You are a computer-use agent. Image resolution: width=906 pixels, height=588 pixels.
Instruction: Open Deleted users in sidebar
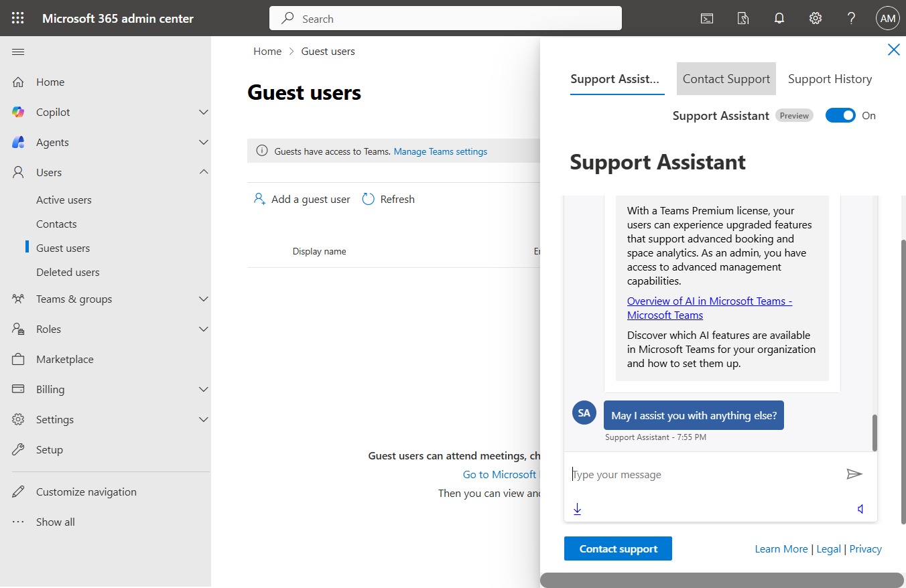pos(68,272)
